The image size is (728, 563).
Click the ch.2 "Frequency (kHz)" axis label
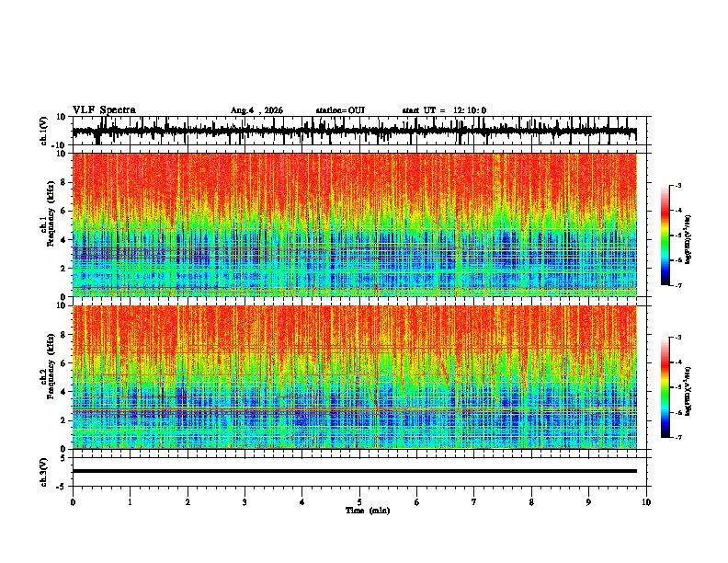click(51, 366)
